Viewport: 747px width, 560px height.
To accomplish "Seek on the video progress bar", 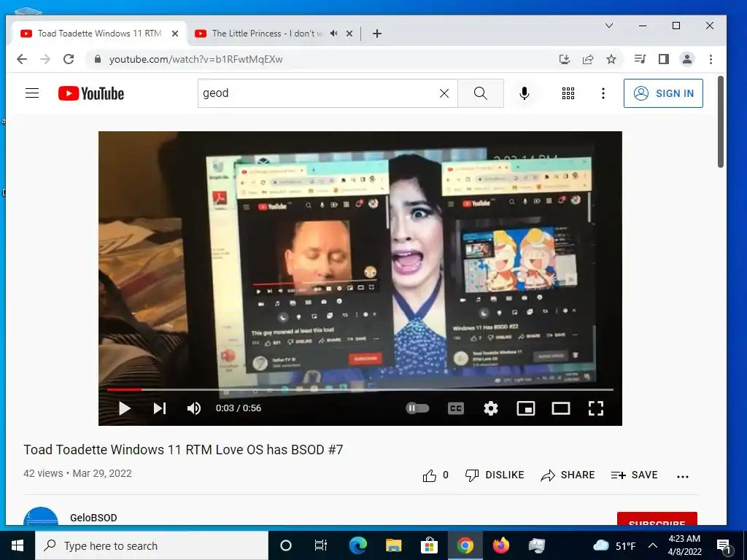I will pos(360,389).
